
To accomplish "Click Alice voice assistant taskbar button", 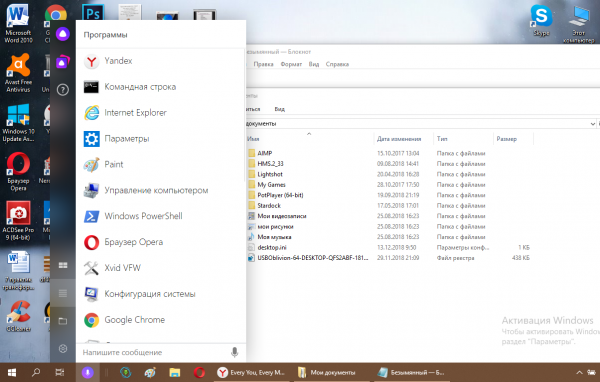I will [88, 372].
